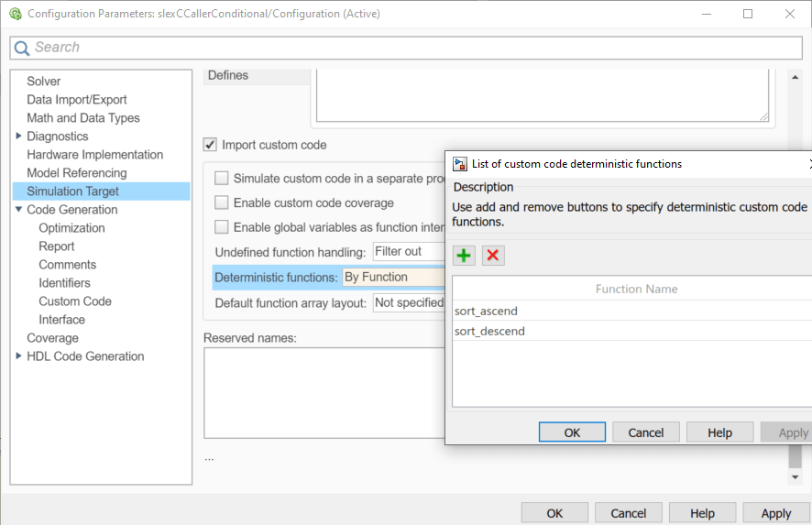Click Cancel in deterministic functions dialog

point(645,432)
